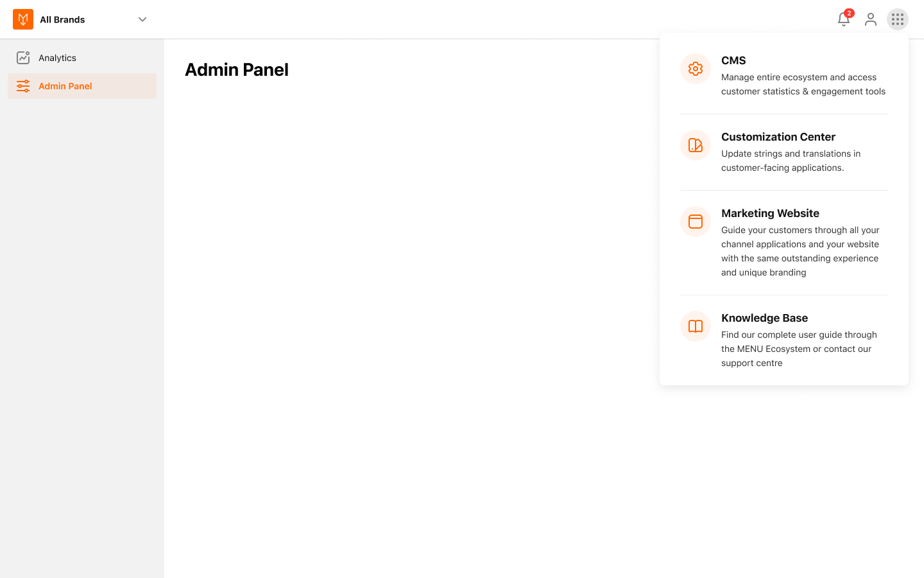Click the Customization Center icon
The image size is (924, 578).
pyautogui.click(x=695, y=145)
